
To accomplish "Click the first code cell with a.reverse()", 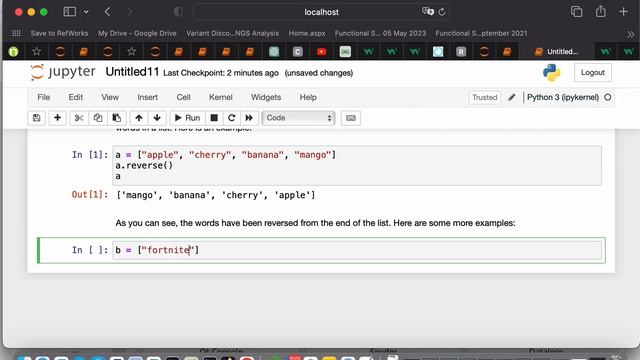I will pos(357,165).
